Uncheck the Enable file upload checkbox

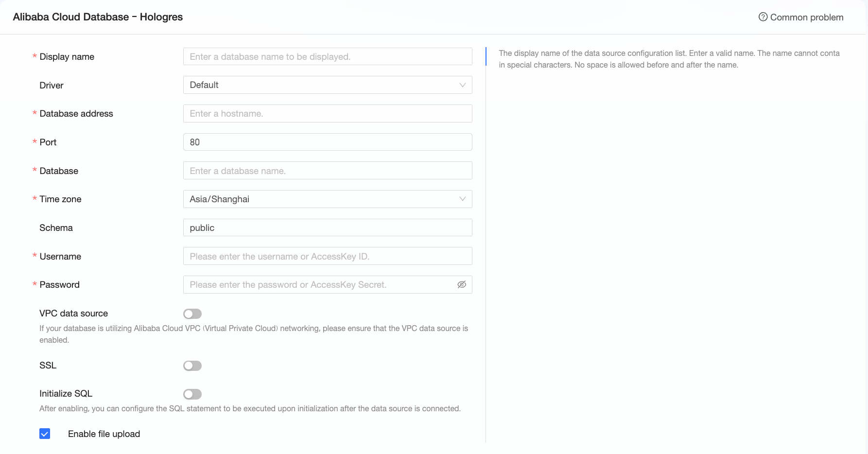45,434
